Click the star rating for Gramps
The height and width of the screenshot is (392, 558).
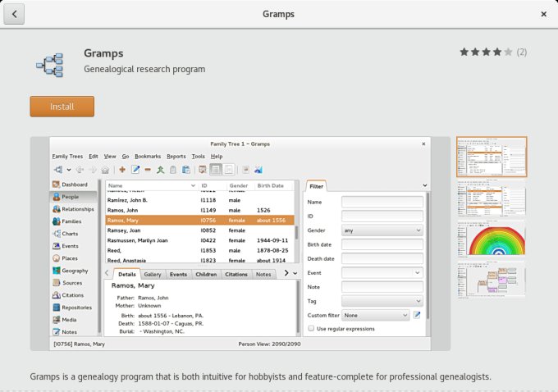tap(486, 52)
